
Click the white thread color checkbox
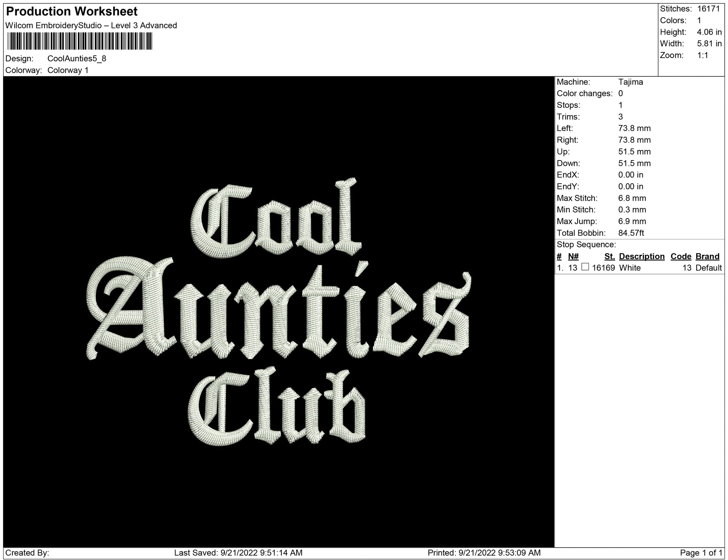pos(585,267)
